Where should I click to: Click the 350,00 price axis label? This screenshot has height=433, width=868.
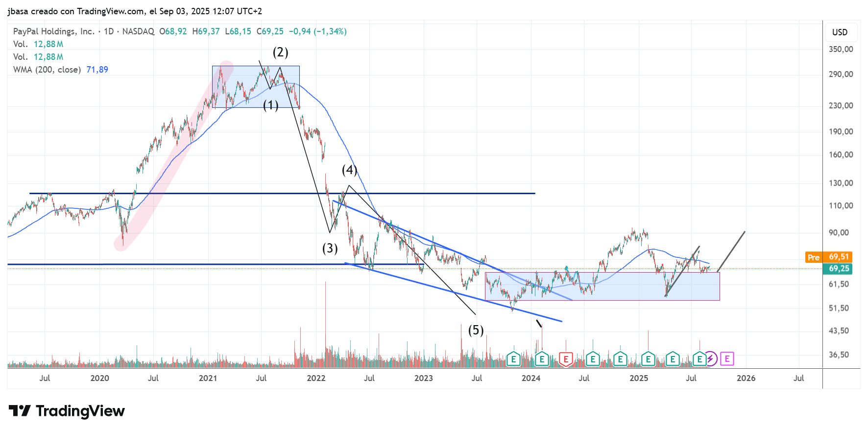(841, 49)
